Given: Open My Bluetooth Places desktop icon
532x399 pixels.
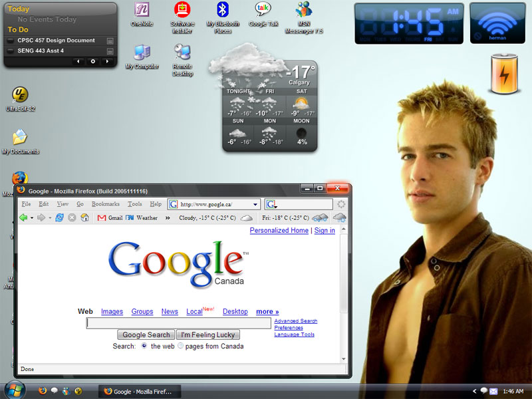Looking at the screenshot, I should (x=223, y=11).
